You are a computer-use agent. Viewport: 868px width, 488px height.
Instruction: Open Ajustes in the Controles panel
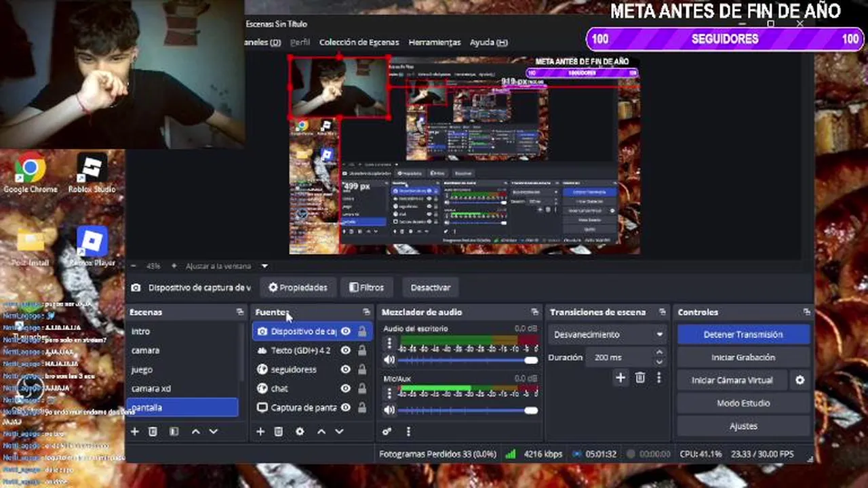pyautogui.click(x=743, y=426)
